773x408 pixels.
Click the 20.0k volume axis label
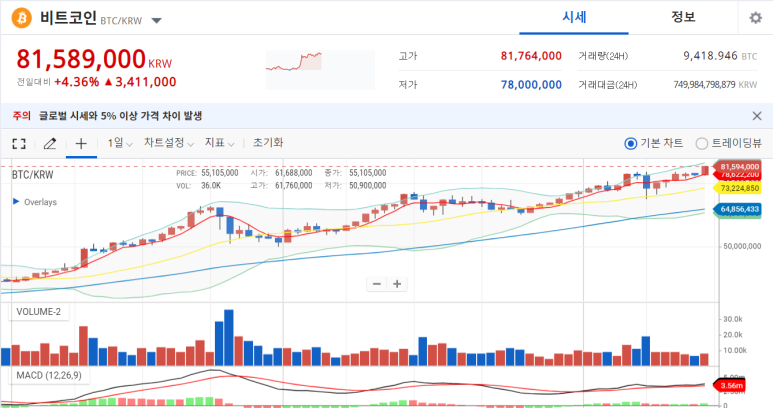(733, 335)
